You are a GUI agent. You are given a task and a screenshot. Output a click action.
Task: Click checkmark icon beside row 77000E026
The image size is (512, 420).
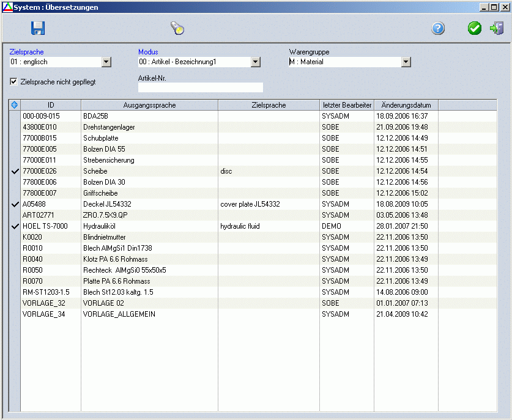point(15,171)
